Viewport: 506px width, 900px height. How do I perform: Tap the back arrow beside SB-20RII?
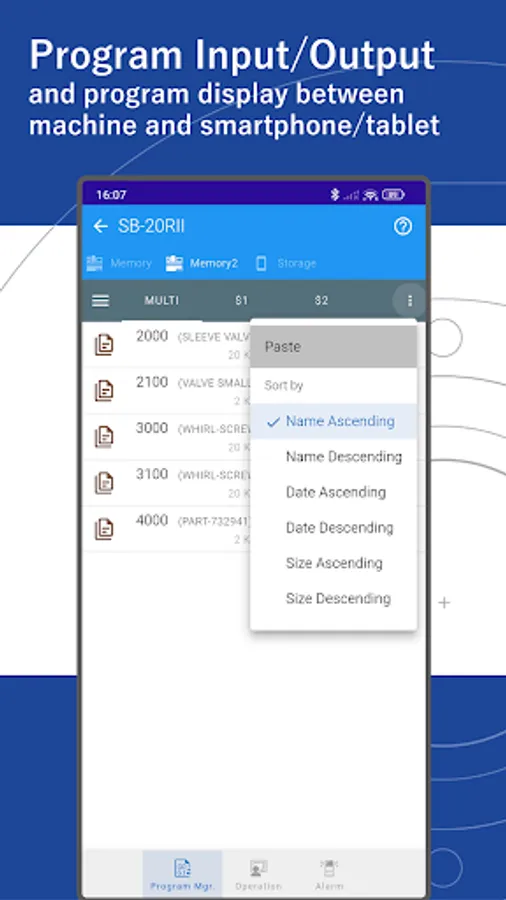[x=100, y=226]
